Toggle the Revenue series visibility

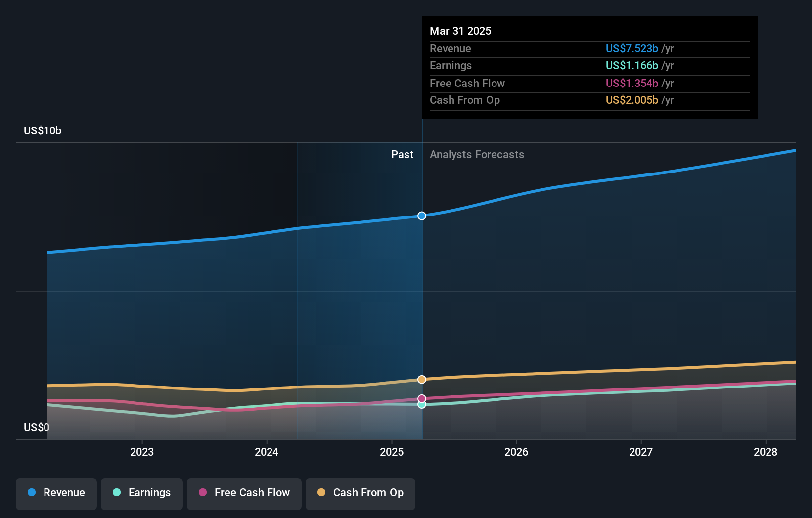(x=56, y=494)
